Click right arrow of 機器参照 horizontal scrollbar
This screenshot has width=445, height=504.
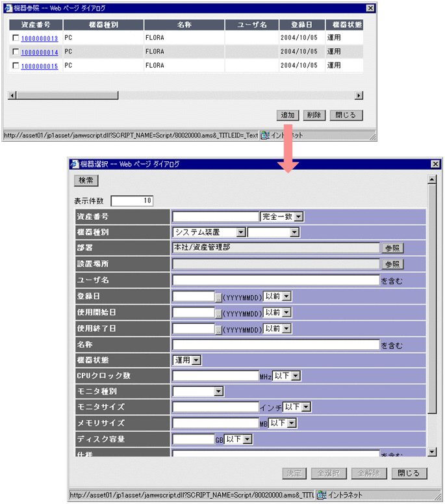pos(359,95)
